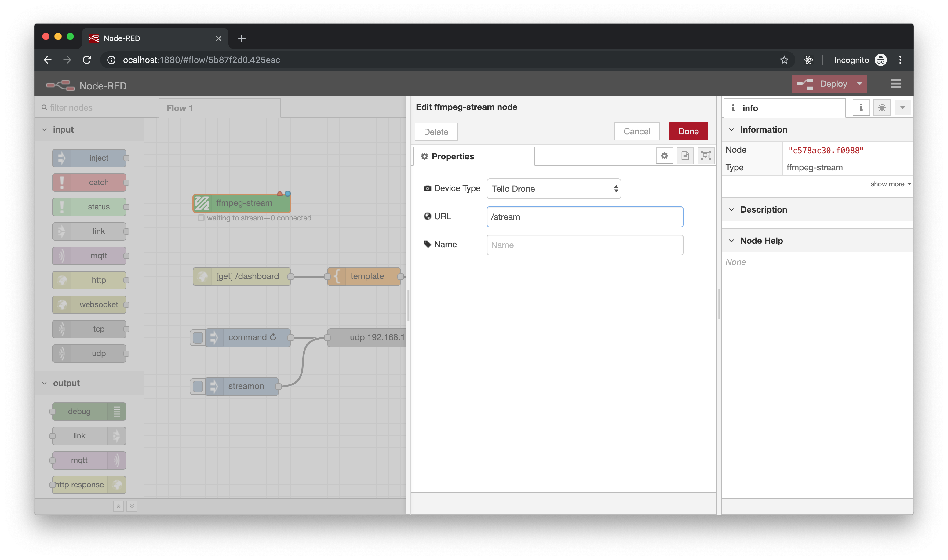Click the Cancel button
Viewport: 948px width, 560px height.
[636, 131]
